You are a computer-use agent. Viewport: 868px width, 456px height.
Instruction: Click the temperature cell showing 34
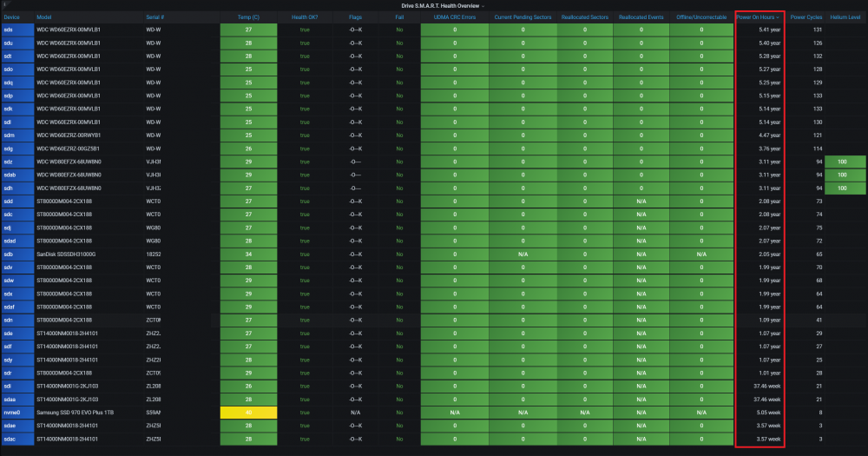(x=248, y=254)
